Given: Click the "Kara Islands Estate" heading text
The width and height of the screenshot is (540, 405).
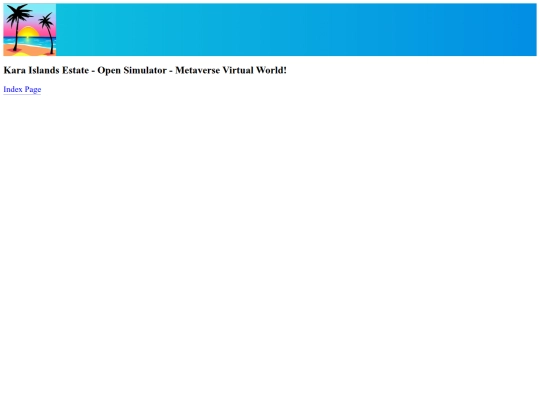Looking at the screenshot, I should click(x=46, y=70).
